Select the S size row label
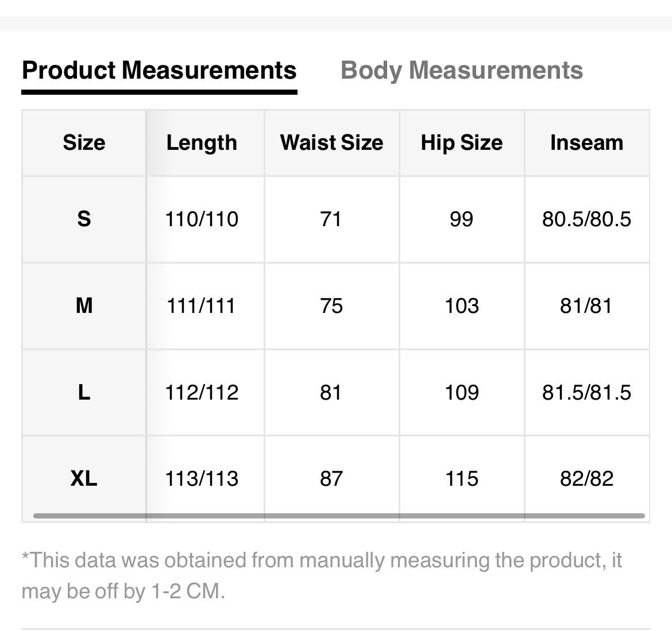Viewport: 672px width, 631px height. (x=84, y=219)
